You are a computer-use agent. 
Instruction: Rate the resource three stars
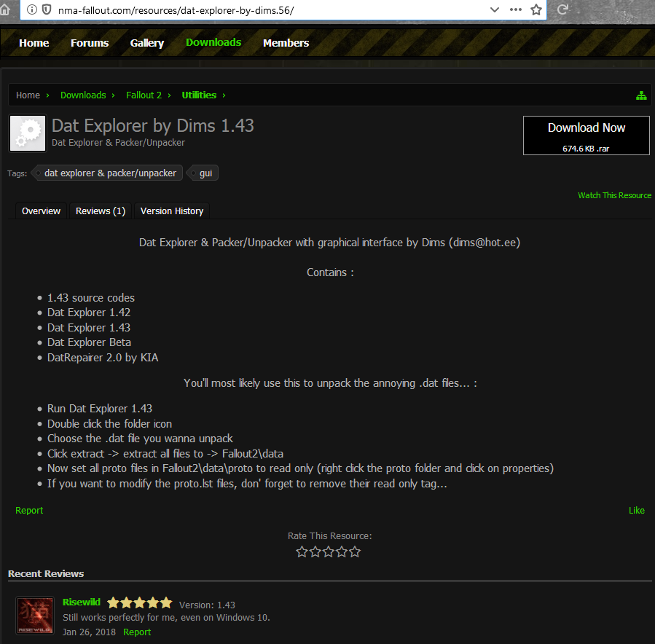[x=329, y=552]
